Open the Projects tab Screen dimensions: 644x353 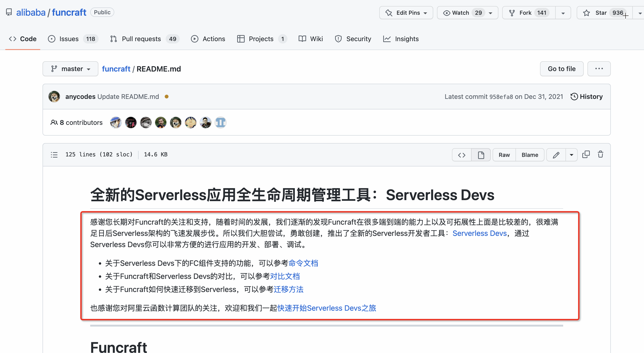pos(262,39)
